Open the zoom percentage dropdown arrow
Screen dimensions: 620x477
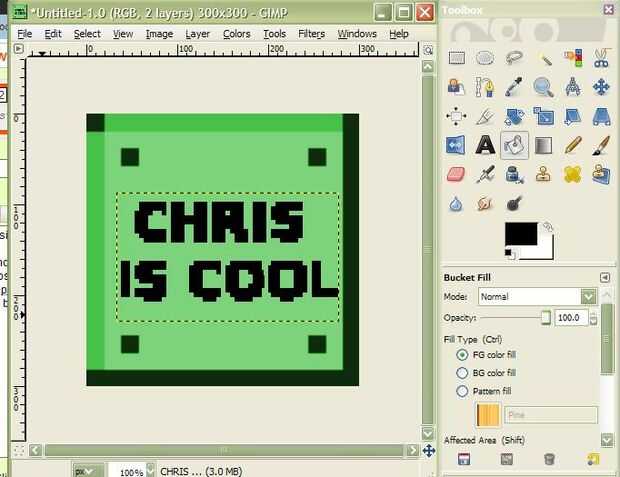[151, 470]
